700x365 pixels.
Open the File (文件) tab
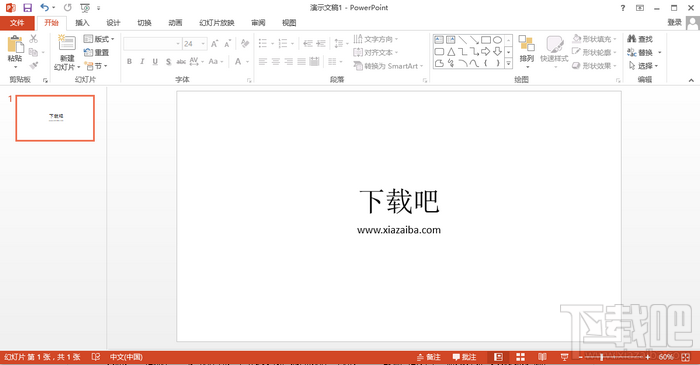(x=17, y=23)
